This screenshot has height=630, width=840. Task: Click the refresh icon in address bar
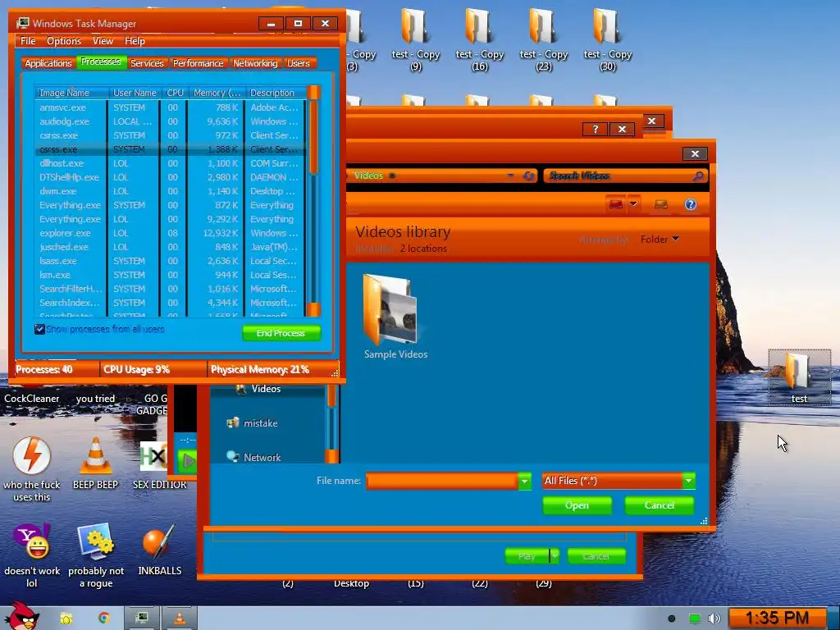[528, 176]
